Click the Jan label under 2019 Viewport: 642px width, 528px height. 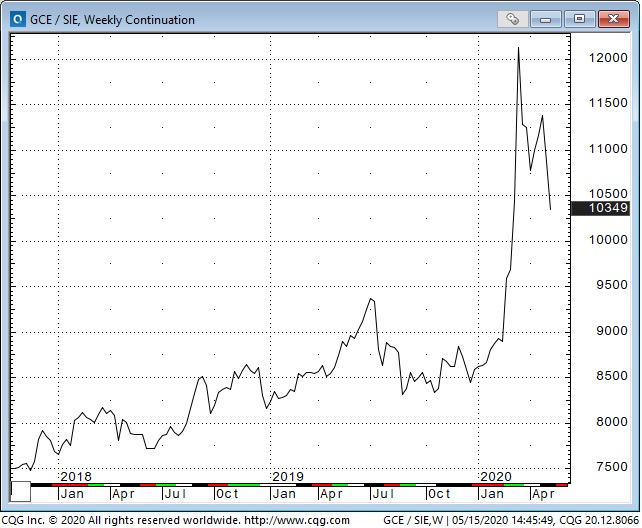coord(284,494)
